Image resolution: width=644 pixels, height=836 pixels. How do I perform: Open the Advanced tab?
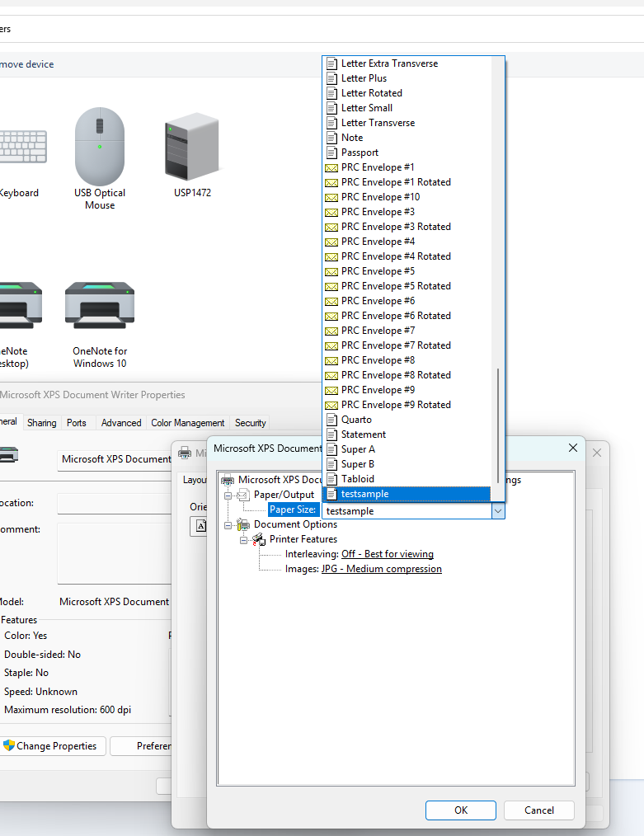point(121,423)
